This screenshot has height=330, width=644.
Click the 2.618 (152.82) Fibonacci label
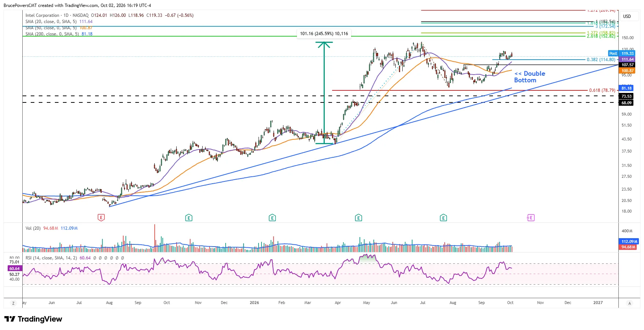tap(601, 36)
